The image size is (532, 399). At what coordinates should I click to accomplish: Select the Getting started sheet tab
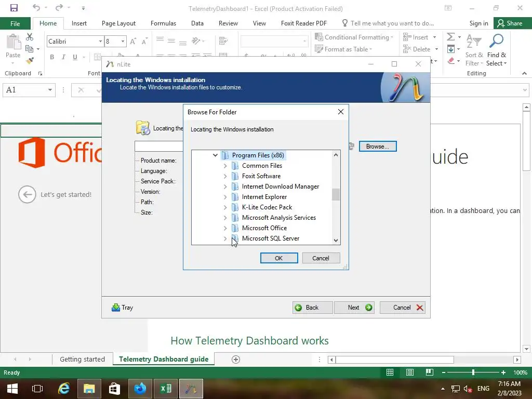coord(82,360)
